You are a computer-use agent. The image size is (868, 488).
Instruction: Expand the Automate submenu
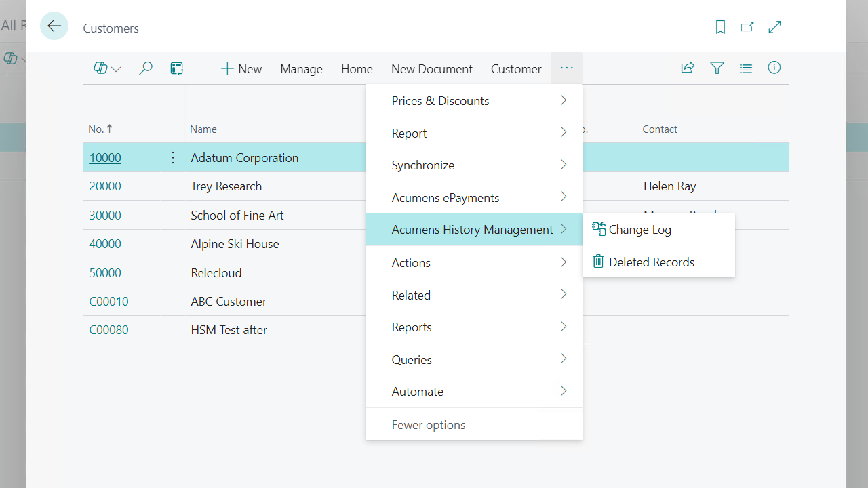tap(473, 392)
